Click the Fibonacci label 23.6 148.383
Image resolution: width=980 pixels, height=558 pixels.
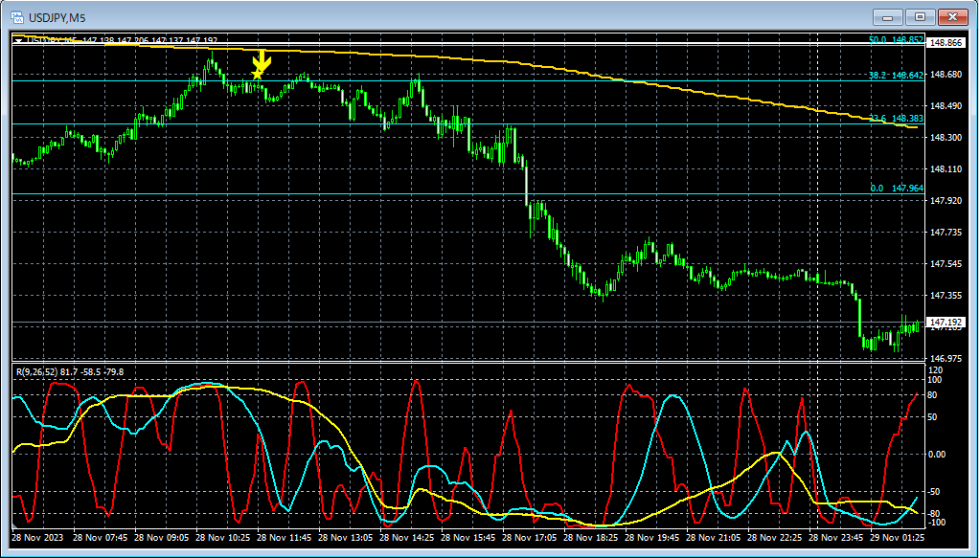(x=896, y=119)
